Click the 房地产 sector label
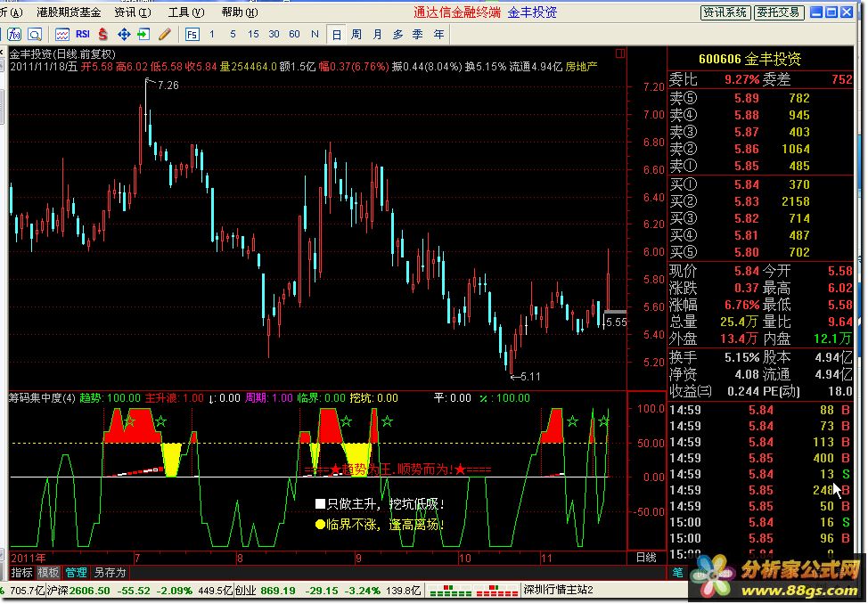The width and height of the screenshot is (868, 604). pos(581,67)
